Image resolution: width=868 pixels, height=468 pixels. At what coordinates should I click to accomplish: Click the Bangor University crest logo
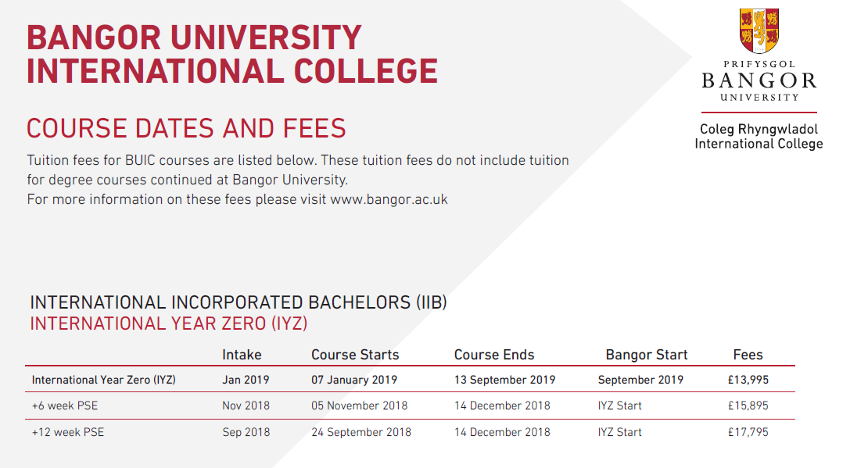[x=759, y=31]
